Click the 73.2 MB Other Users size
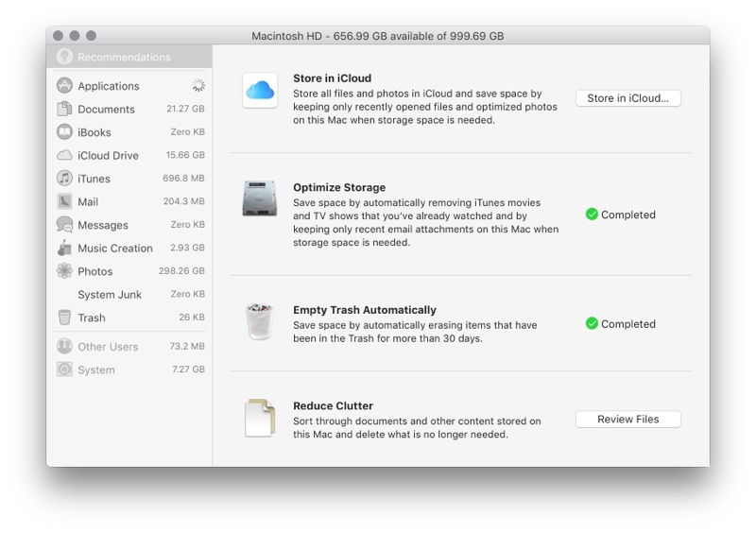Screen dimensions: 756x533 tap(186, 346)
